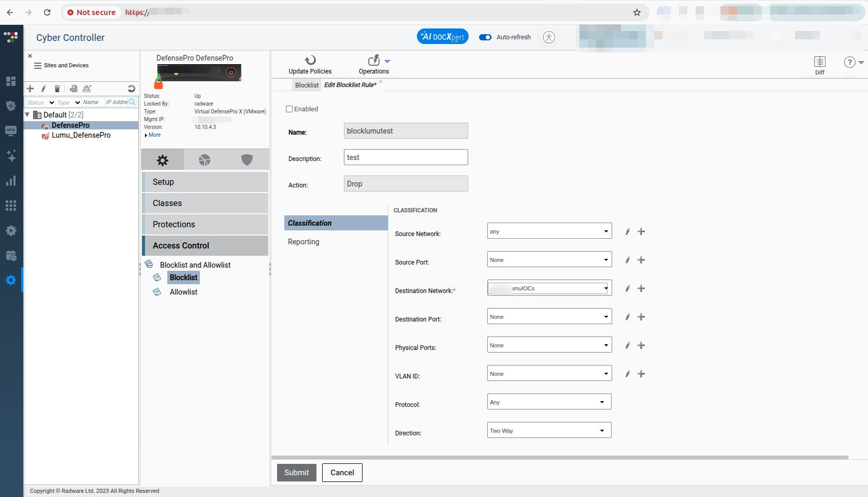This screenshot has height=497, width=868.
Task: Click the AI DocXpert button
Action: tap(442, 37)
